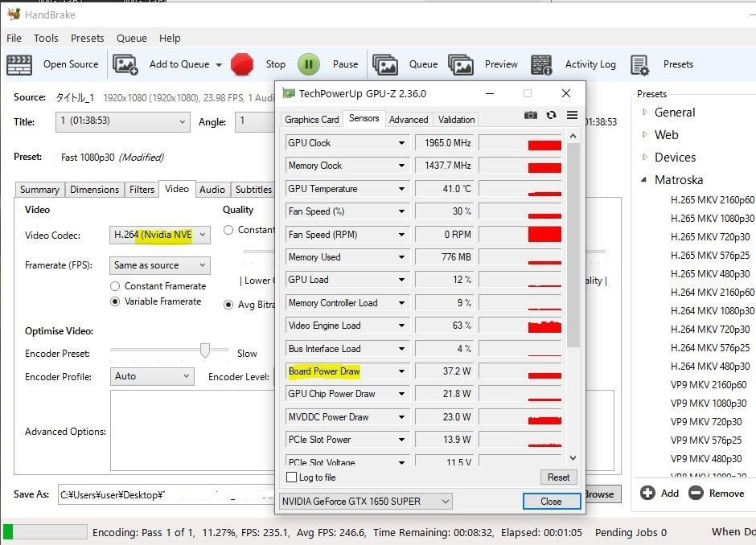Open the File menu
756x545 pixels.
14,38
